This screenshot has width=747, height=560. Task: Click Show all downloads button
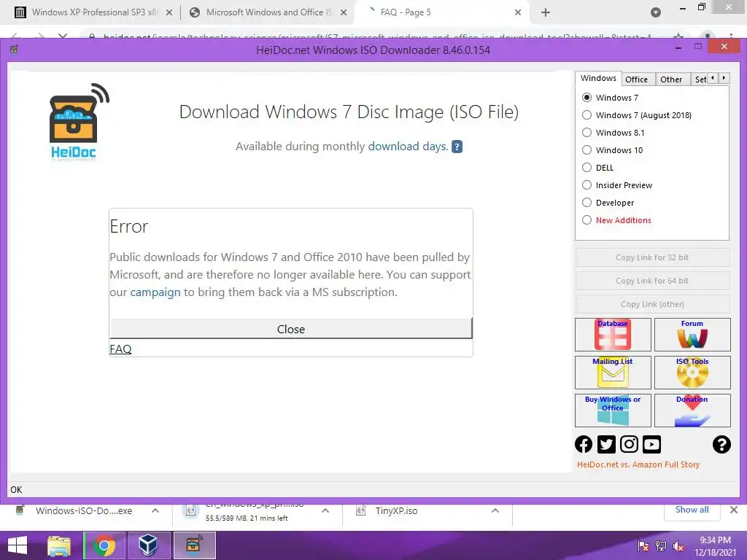[x=692, y=510]
